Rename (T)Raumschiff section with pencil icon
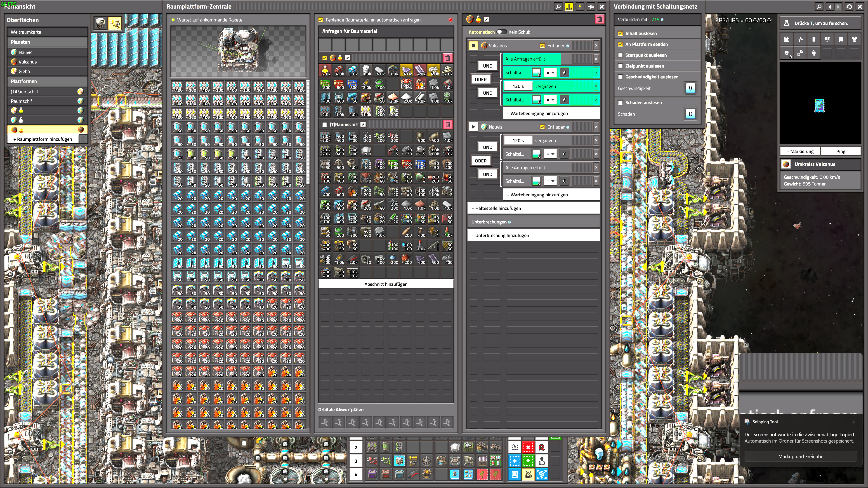The height and width of the screenshot is (488, 868). click(363, 124)
